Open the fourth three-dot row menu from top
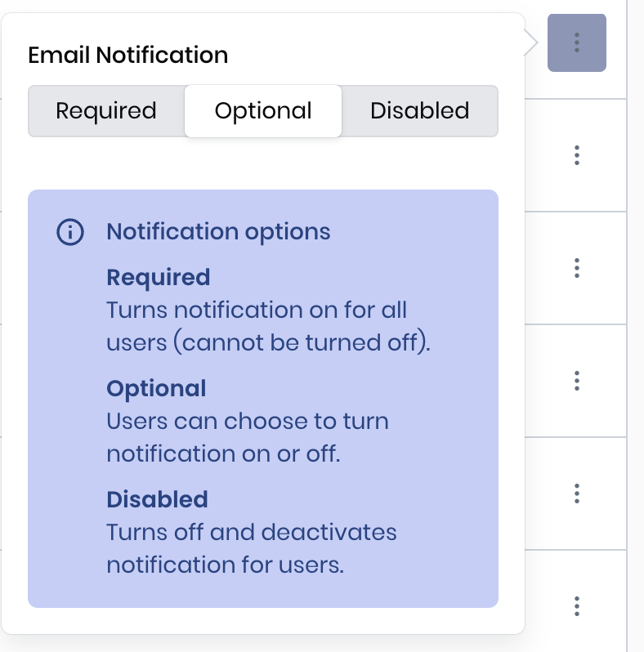The image size is (644, 652). (x=577, y=380)
